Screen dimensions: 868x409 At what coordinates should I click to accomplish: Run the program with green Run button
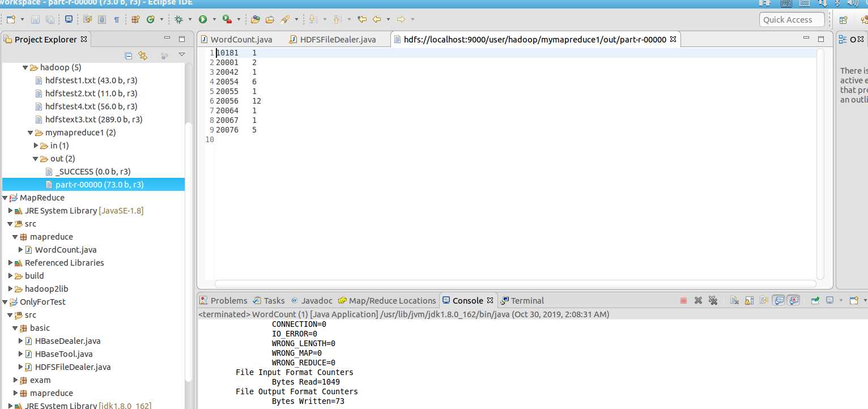[203, 19]
